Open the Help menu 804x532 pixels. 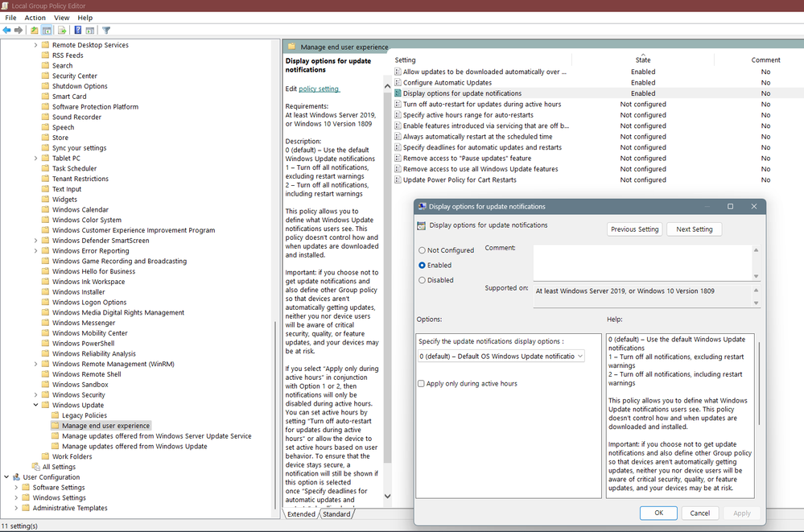point(85,18)
